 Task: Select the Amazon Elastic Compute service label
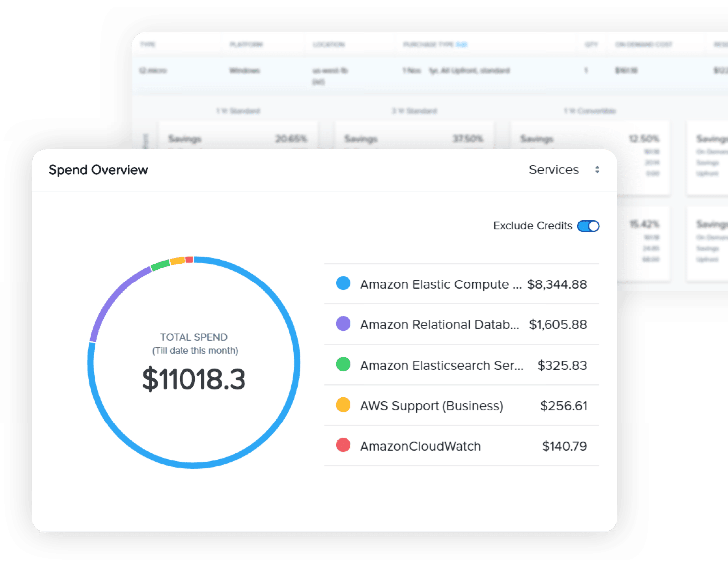440,284
